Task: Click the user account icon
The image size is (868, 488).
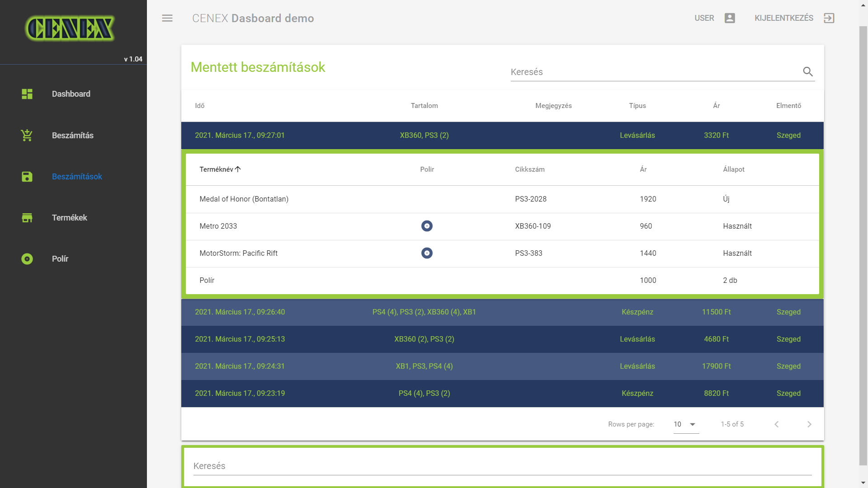Action: 730,18
